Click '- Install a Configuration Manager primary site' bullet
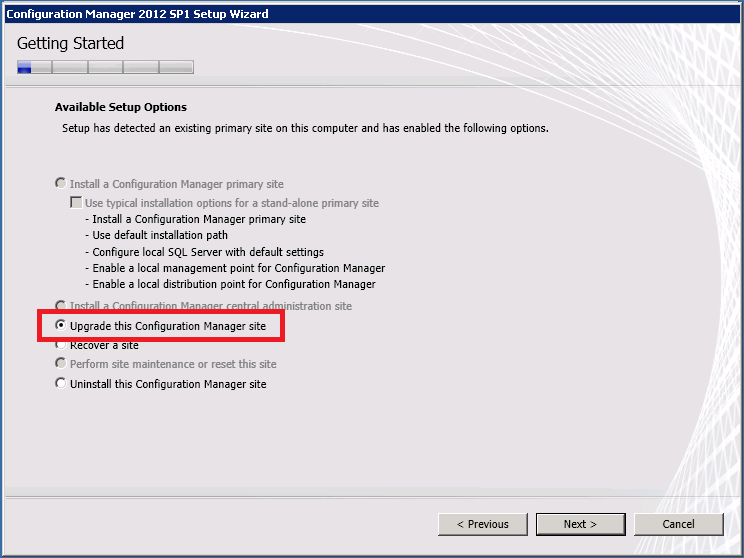744x558 pixels. click(195, 219)
